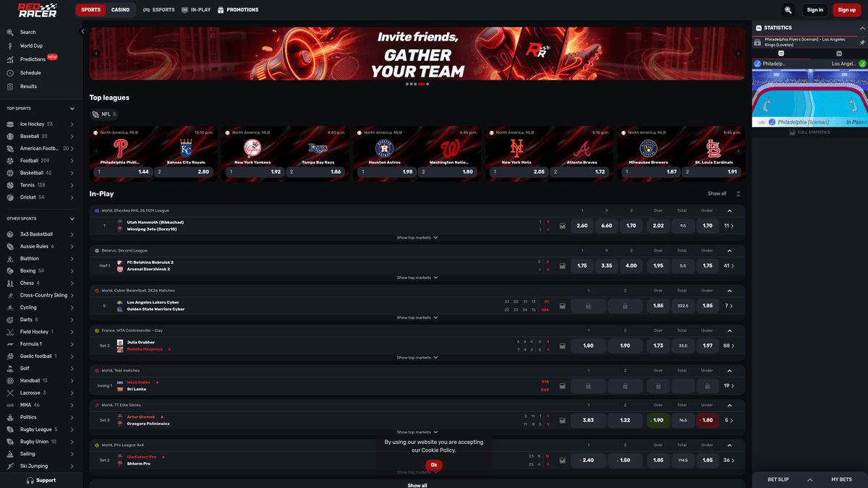Collapse the OTHER SPORTS section
This screenshot has width=868, height=488.
pos(72,218)
